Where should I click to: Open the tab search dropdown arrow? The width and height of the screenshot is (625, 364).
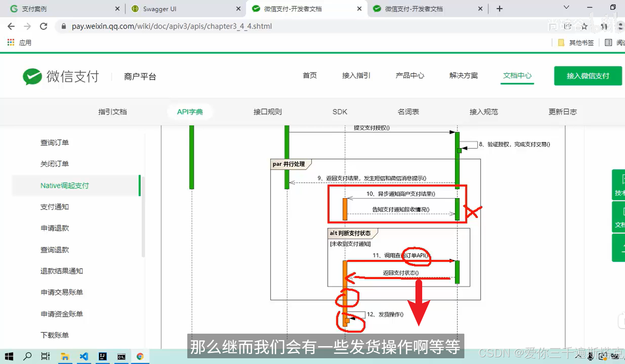tap(566, 7)
